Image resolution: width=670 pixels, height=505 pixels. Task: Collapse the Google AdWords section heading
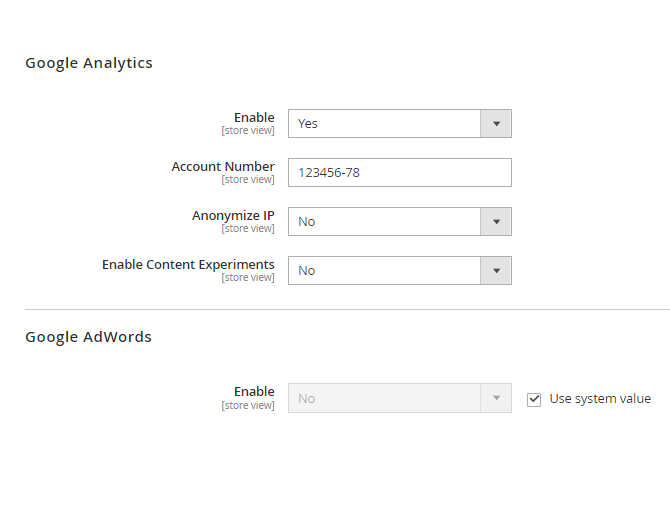pyautogui.click(x=88, y=337)
